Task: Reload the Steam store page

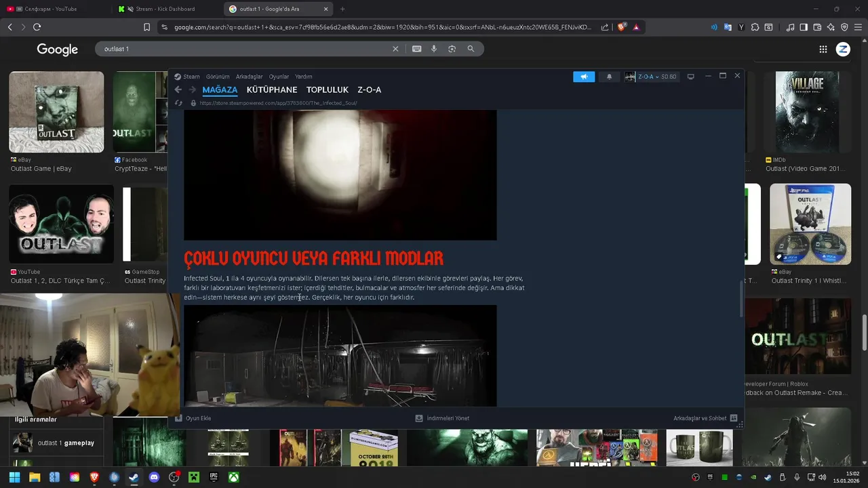Action: pos(178,103)
